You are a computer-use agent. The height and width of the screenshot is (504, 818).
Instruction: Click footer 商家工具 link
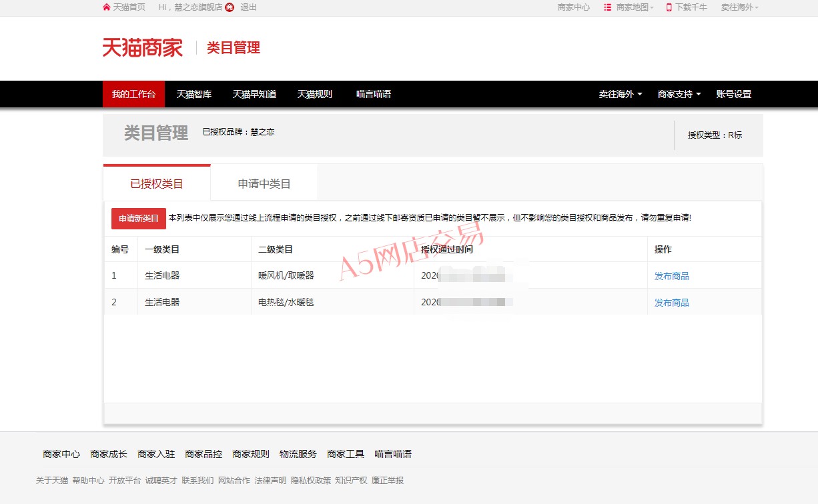click(346, 454)
